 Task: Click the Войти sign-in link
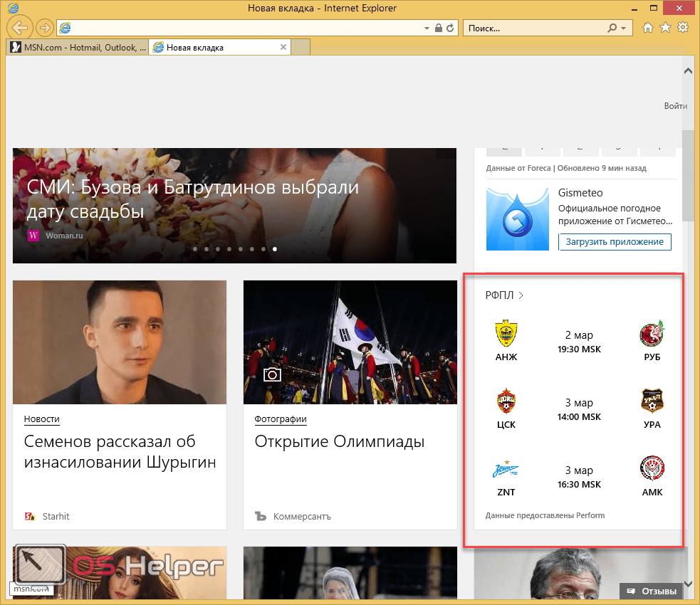point(675,106)
